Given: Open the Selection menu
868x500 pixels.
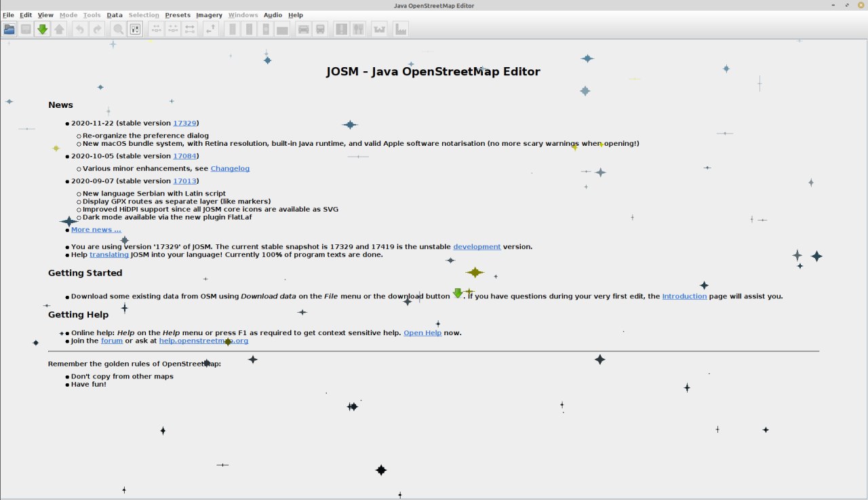Looking at the screenshot, I should coord(144,15).
